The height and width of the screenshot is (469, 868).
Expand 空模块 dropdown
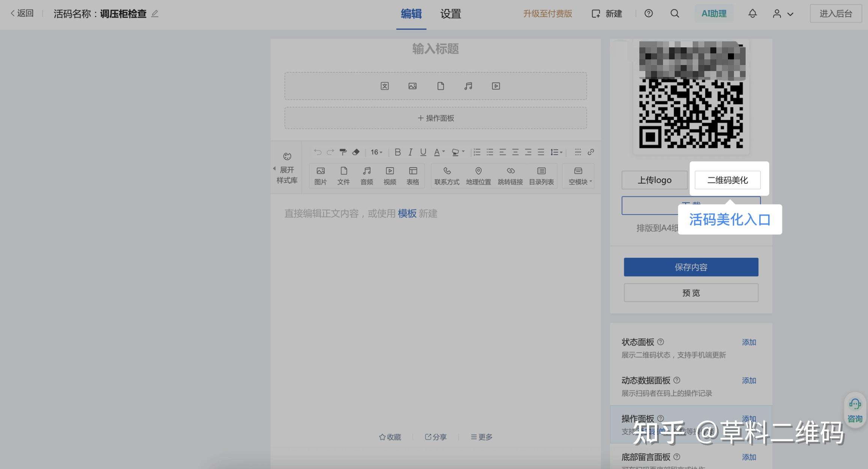580,175
